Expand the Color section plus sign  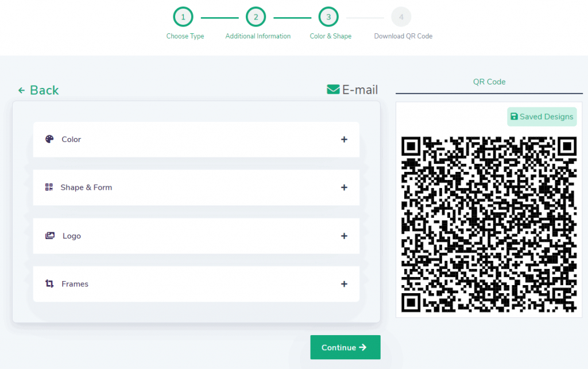344,140
